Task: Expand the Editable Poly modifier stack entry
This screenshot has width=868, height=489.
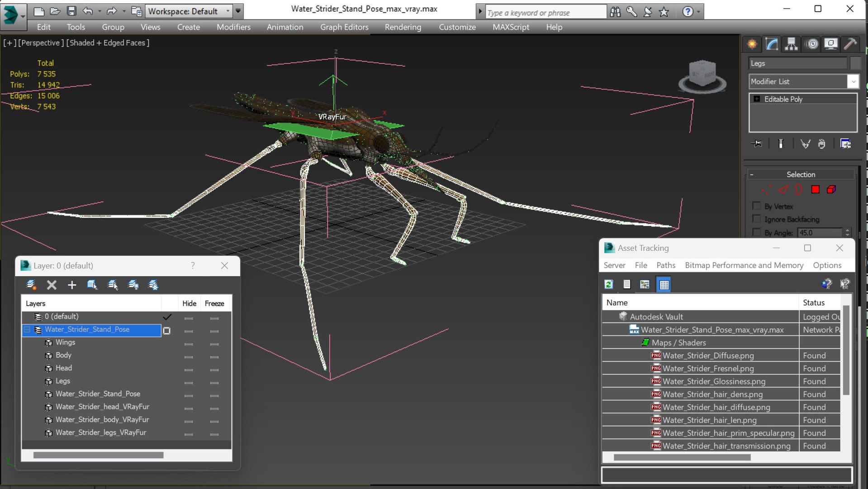Action: [757, 99]
